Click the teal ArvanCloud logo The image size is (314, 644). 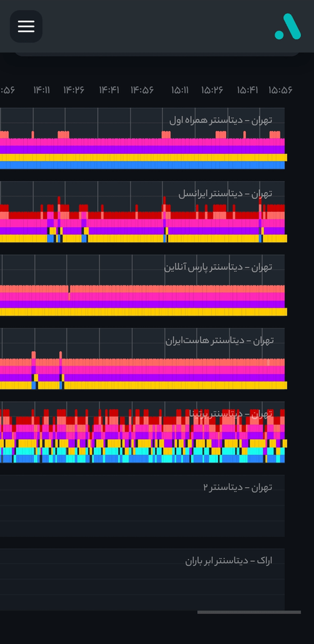(288, 27)
